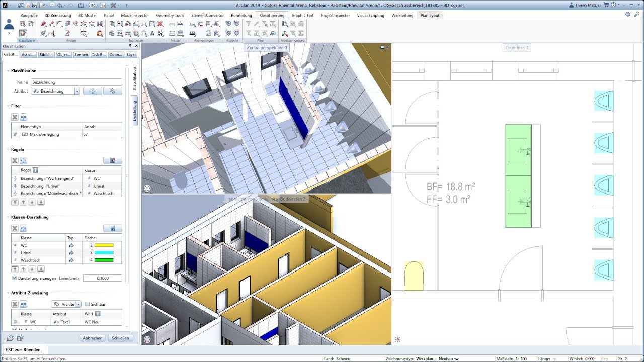Pin the Klassifikation palette with the pushpin
Viewport: 644px width, 362px height.
point(130,46)
